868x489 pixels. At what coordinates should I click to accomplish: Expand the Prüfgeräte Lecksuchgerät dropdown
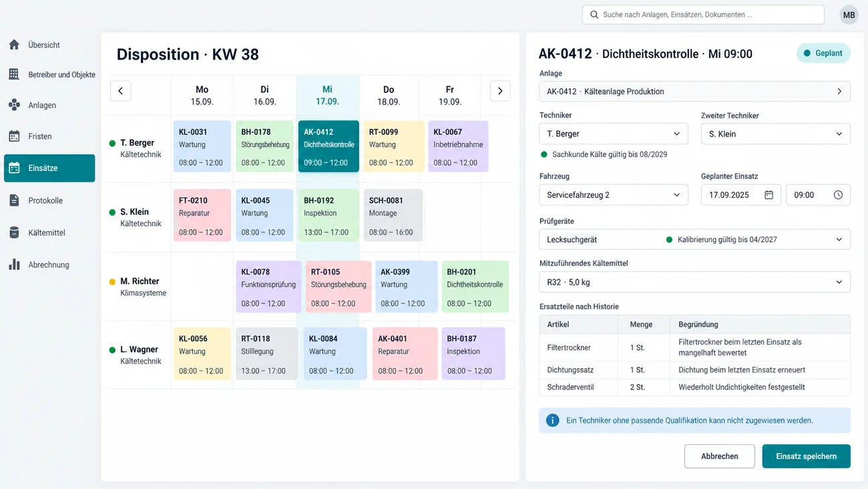tap(694, 239)
